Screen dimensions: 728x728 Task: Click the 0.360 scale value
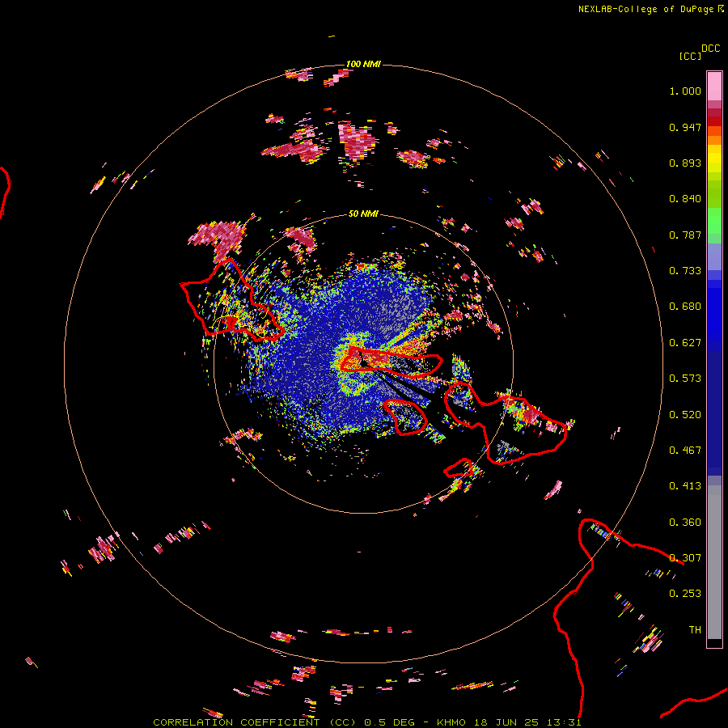(685, 523)
